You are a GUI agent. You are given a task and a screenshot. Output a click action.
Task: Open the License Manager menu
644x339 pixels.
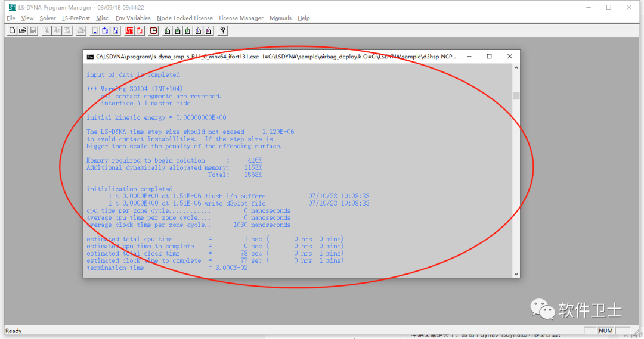tap(241, 18)
